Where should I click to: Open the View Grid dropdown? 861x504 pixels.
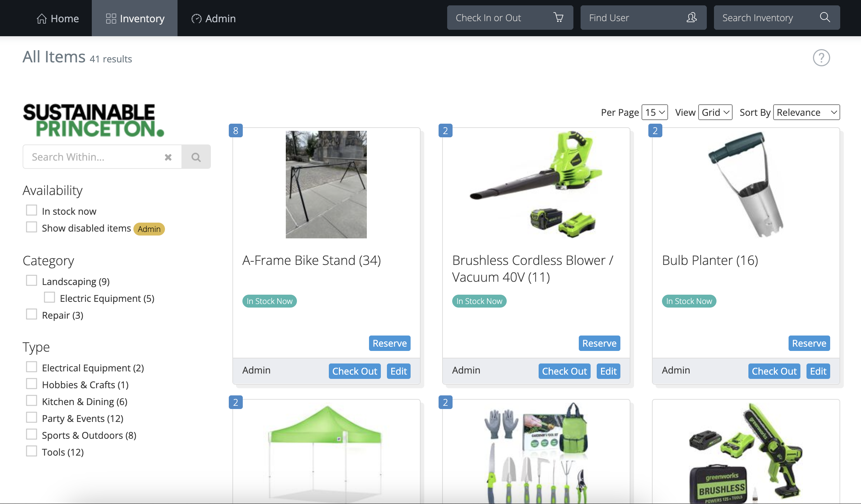715,113
